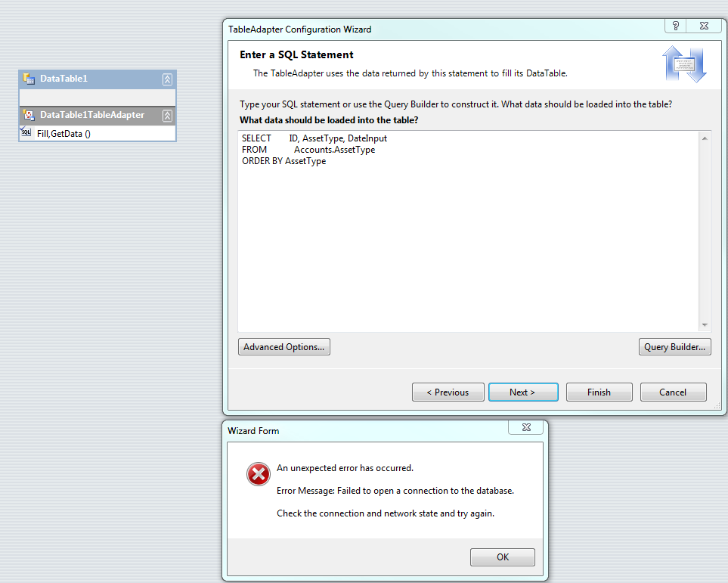Click the red error icon in Wizard Form
The height and width of the screenshot is (583, 728).
tap(258, 474)
